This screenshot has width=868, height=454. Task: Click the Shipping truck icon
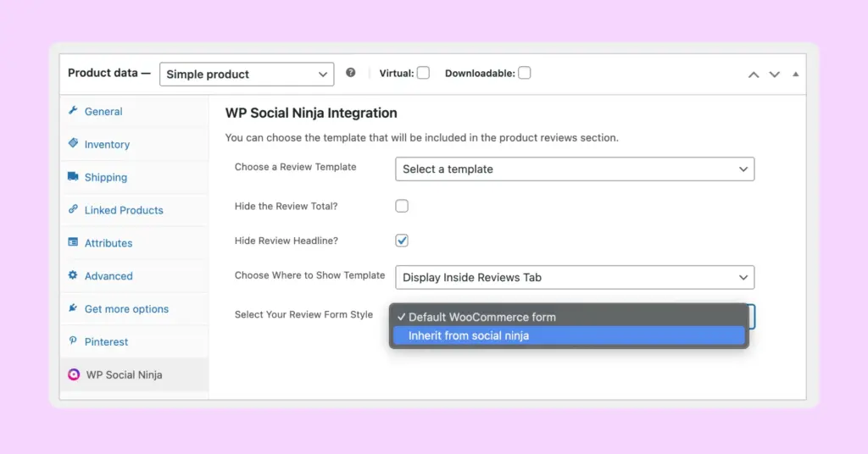pyautogui.click(x=73, y=177)
